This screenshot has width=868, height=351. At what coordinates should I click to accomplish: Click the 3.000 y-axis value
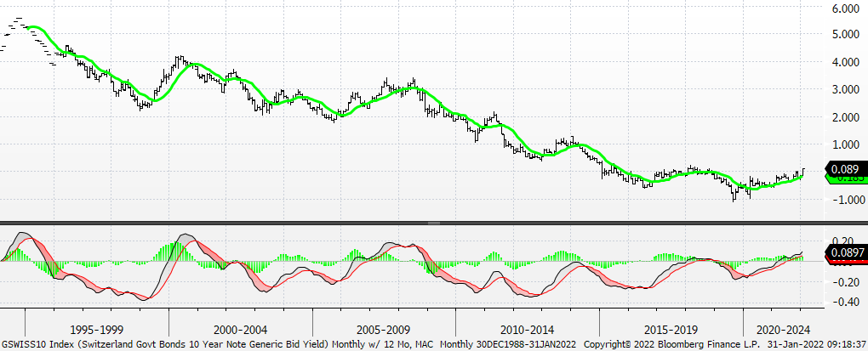click(x=845, y=89)
